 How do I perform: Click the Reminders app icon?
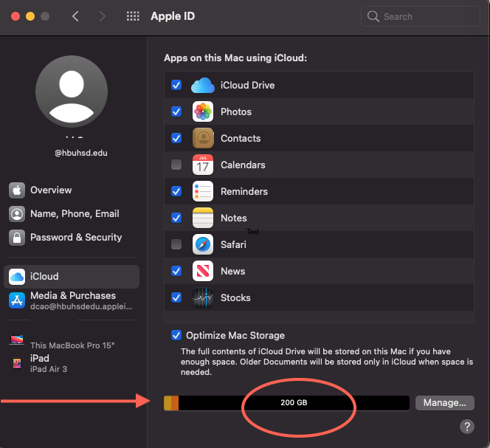tap(203, 191)
